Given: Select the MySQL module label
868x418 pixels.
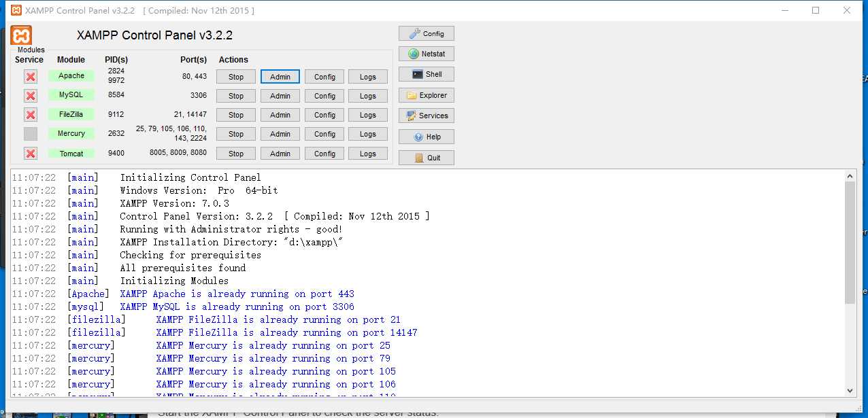Looking at the screenshot, I should (71, 94).
